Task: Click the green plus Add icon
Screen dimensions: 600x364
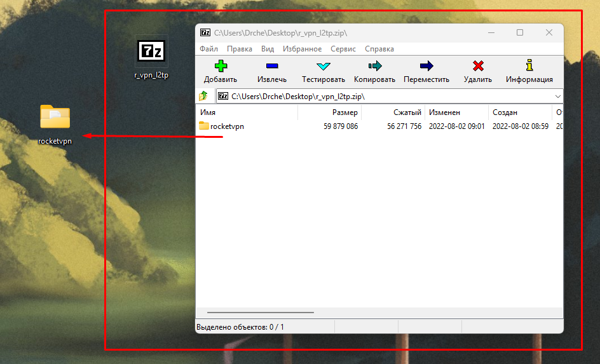Action: tap(221, 66)
